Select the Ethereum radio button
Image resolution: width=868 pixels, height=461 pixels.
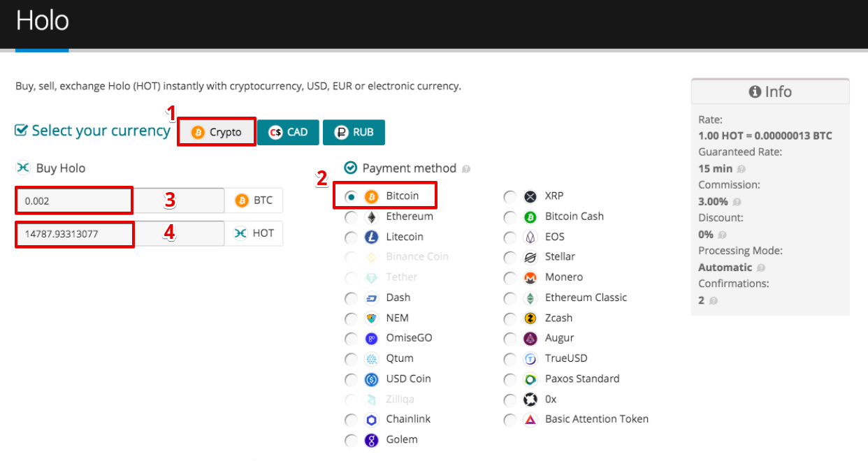click(352, 217)
